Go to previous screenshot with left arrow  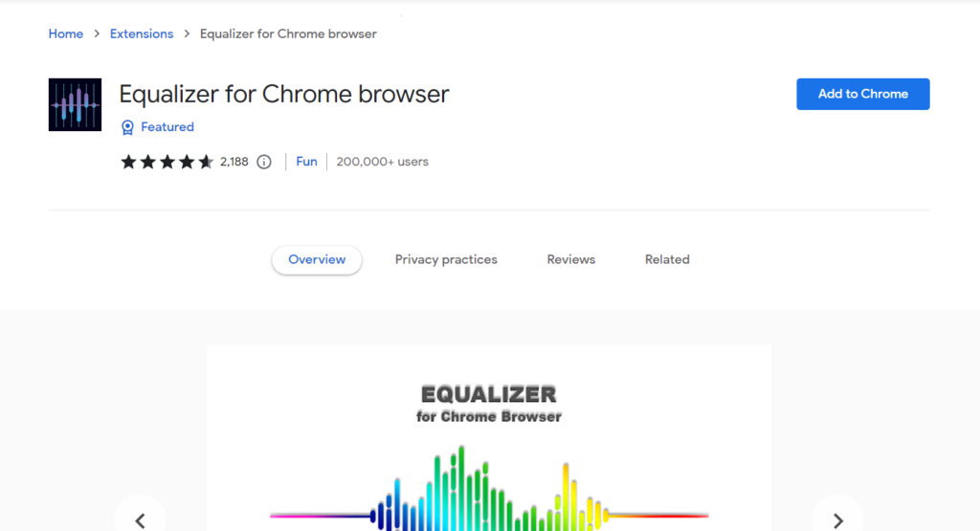(x=140, y=520)
